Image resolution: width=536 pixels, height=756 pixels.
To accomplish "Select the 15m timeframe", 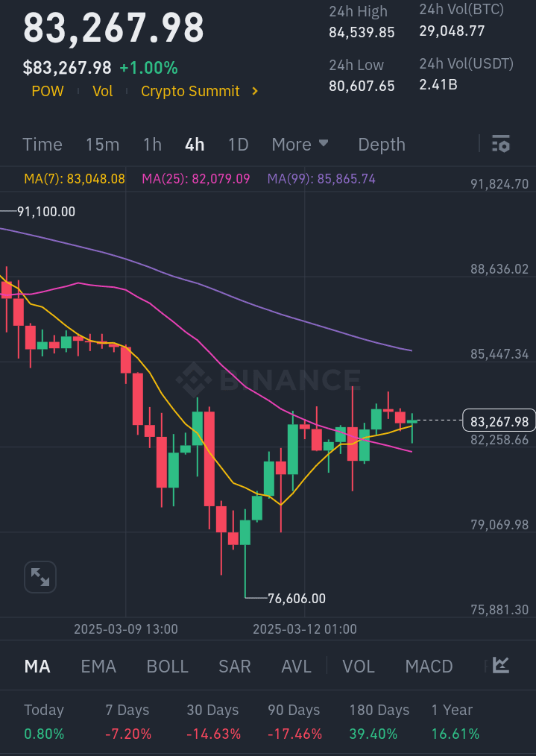I will click(x=102, y=144).
